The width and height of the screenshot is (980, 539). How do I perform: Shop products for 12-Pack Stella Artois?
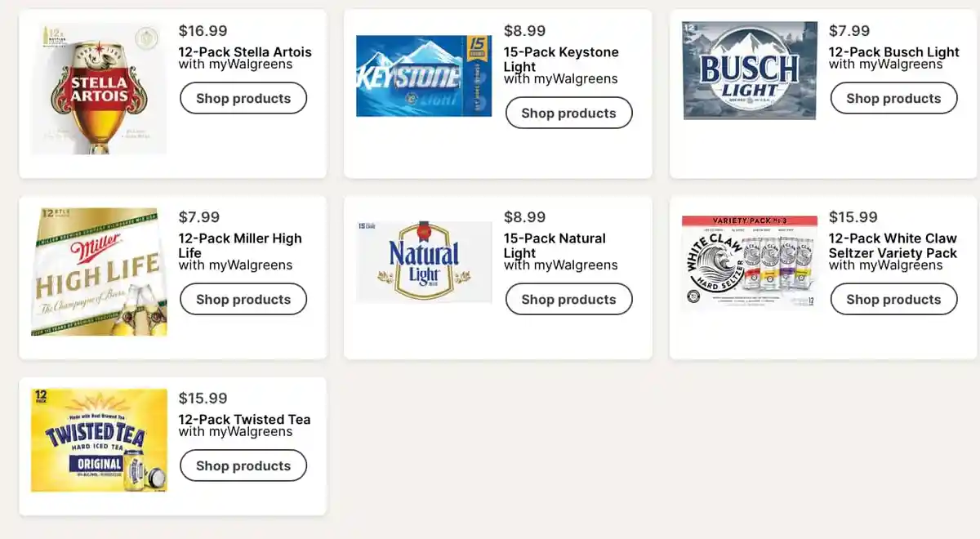point(243,98)
